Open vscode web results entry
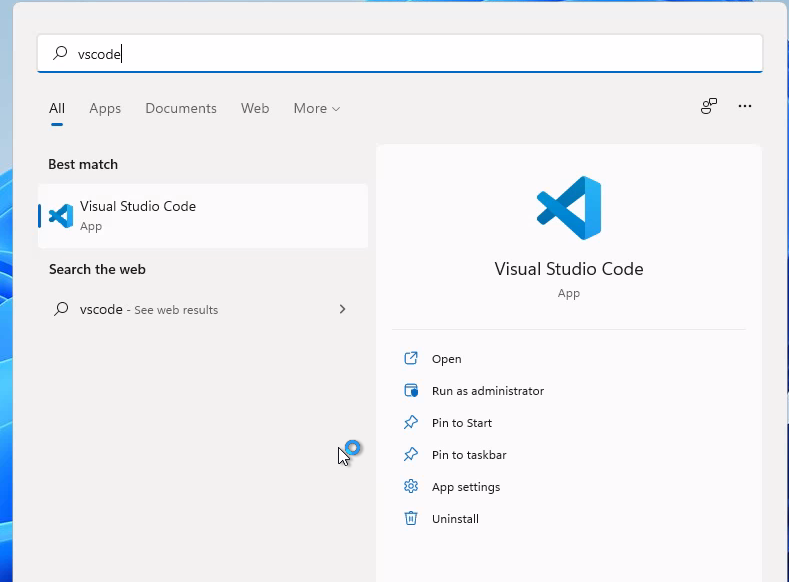 203,309
